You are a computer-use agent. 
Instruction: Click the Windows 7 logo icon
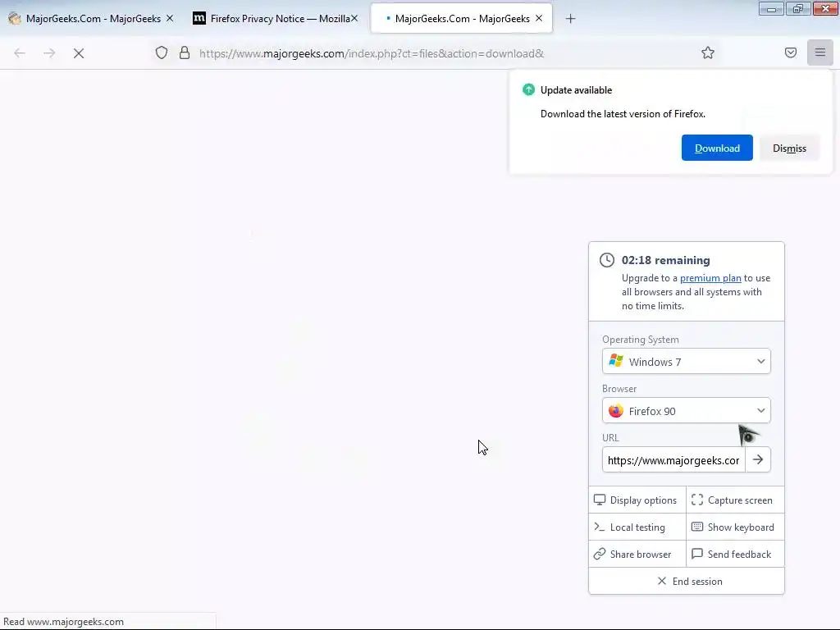pos(616,361)
